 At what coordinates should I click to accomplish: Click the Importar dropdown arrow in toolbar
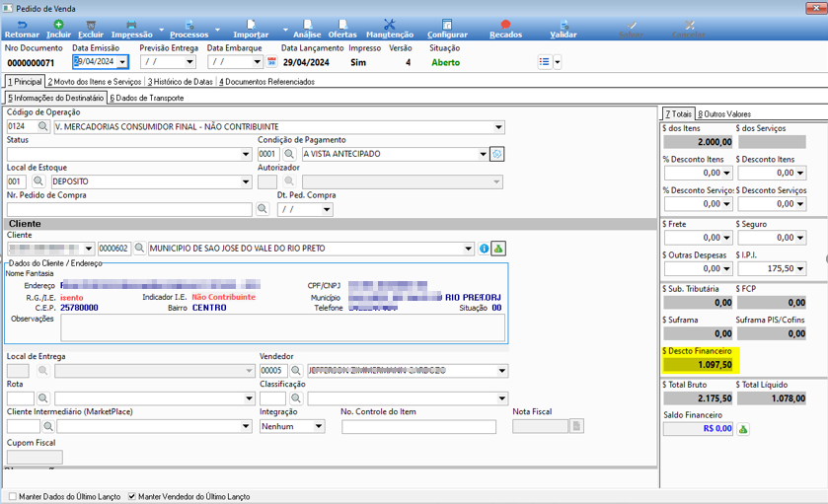tap(285, 30)
